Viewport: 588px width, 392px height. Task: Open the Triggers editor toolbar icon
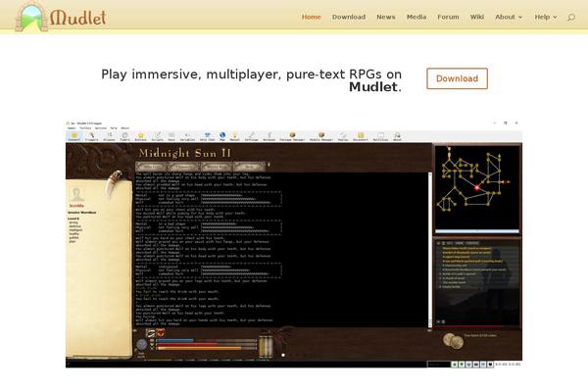pos(91,136)
